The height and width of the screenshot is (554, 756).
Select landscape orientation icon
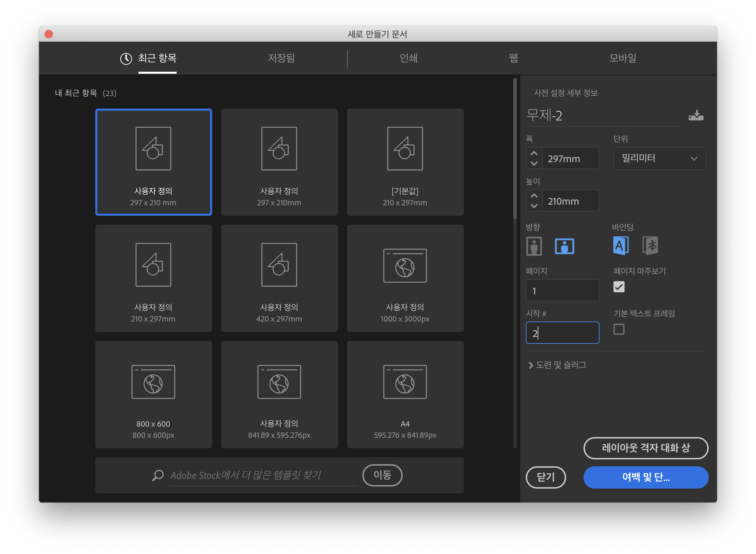[x=564, y=246]
